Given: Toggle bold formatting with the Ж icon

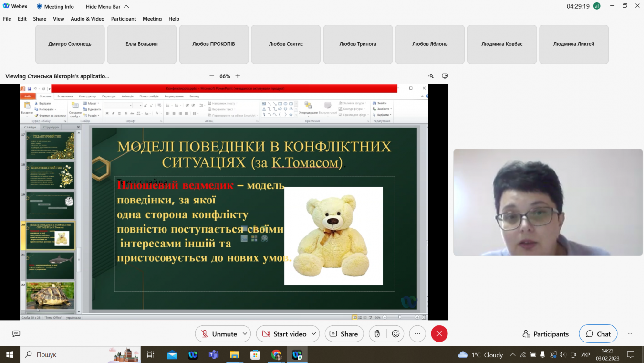Looking at the screenshot, I should [x=106, y=113].
